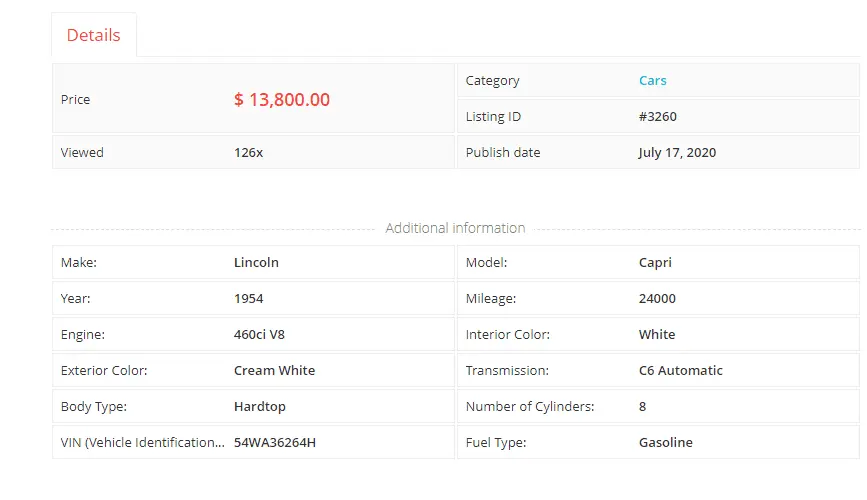Follow the Cars category link
Viewport: 867px width, 500px height.
tap(652, 81)
